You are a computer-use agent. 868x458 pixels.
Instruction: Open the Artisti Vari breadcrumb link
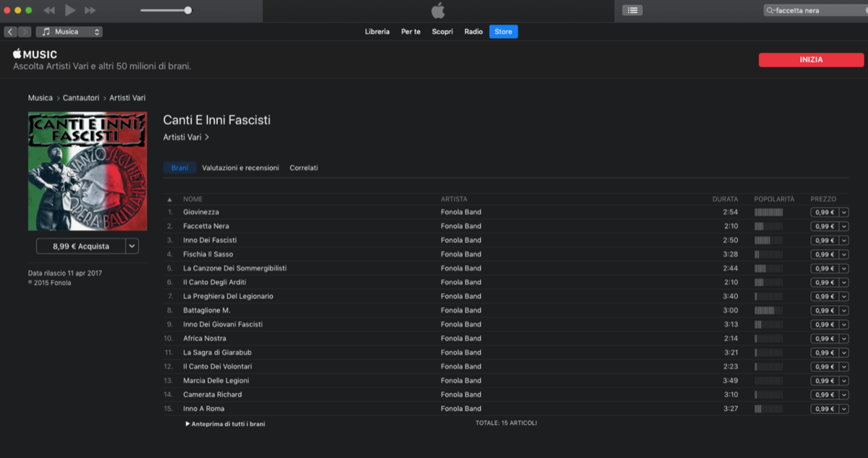coord(127,98)
